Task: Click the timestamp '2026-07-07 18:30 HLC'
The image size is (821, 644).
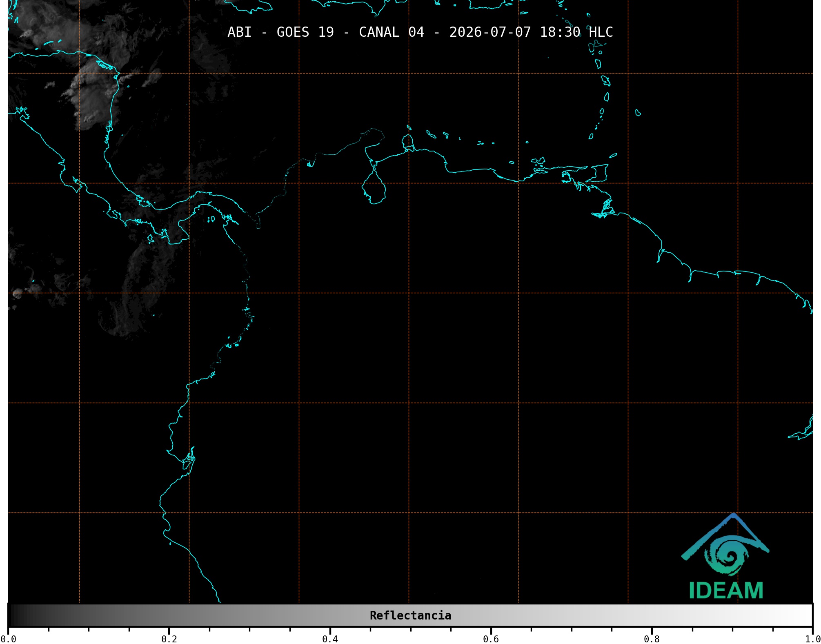Action: [x=531, y=32]
